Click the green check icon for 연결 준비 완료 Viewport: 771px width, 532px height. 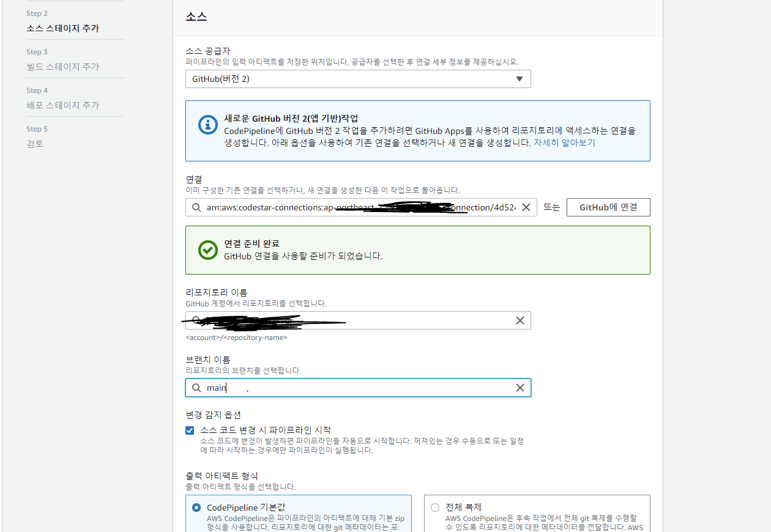coord(208,249)
